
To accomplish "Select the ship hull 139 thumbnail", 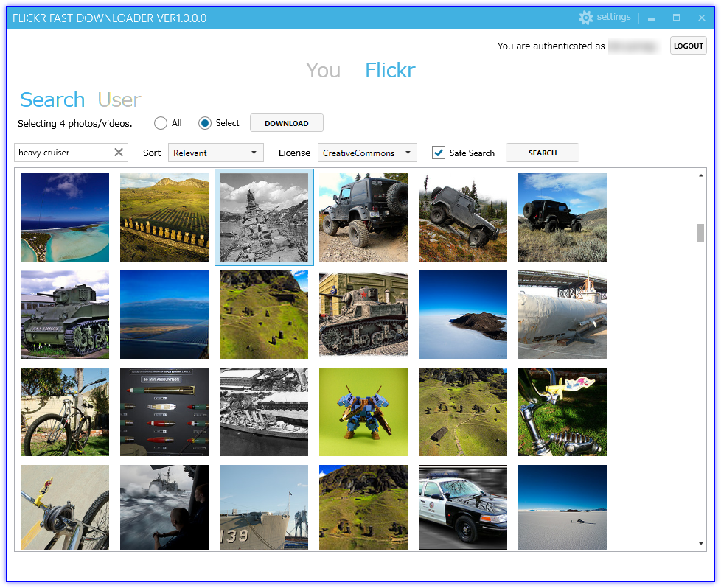I will point(264,508).
